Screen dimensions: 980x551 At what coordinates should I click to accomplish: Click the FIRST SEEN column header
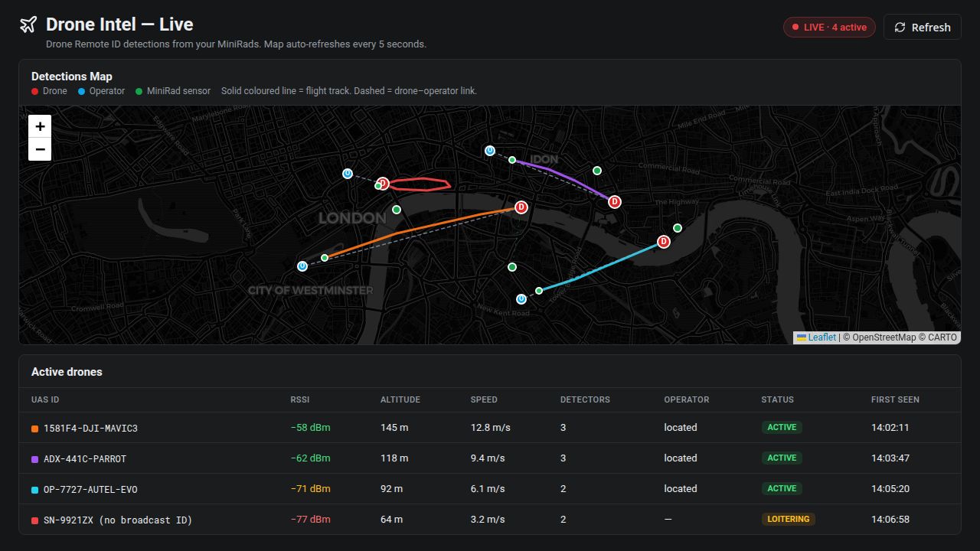[x=895, y=399]
